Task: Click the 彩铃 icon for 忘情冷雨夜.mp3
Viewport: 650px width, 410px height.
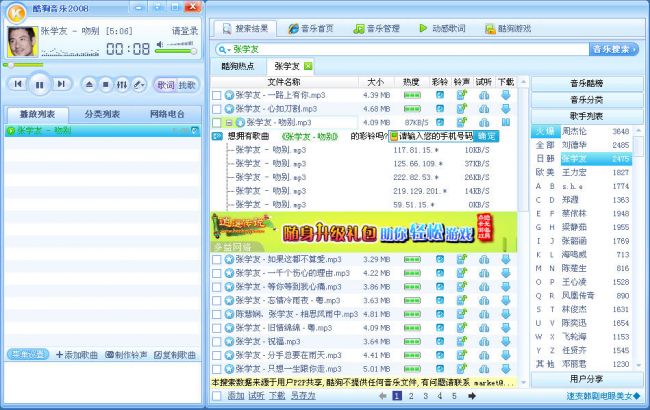Action: click(440, 301)
